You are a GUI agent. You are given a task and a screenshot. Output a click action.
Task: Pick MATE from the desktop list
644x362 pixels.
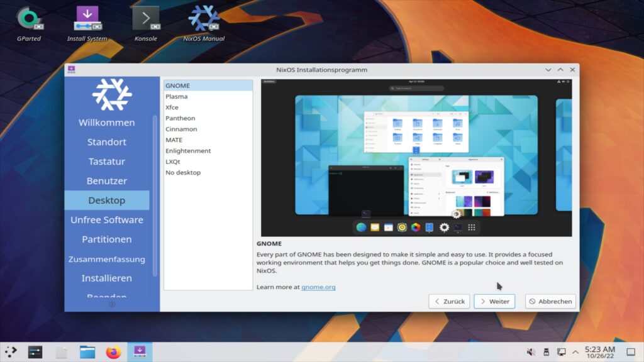click(x=208, y=140)
